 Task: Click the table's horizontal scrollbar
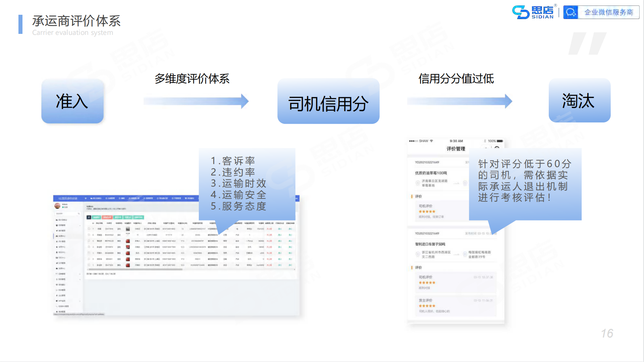[x=135, y=269]
